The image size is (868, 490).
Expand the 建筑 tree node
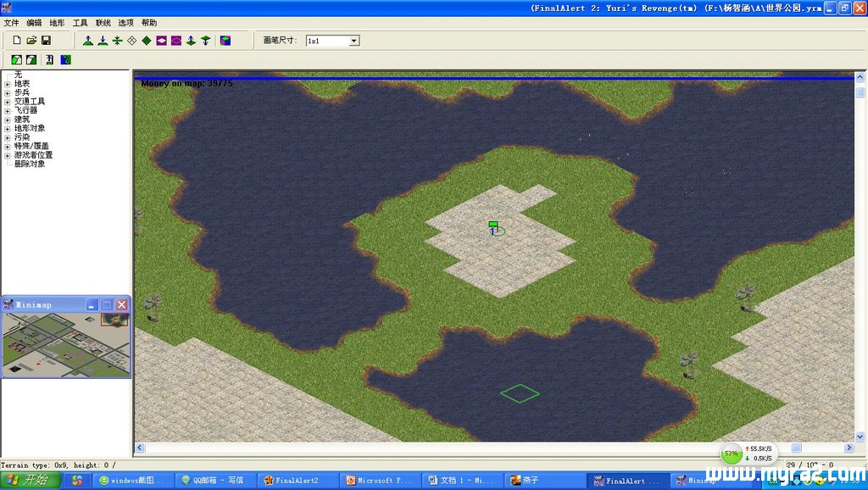click(x=7, y=120)
